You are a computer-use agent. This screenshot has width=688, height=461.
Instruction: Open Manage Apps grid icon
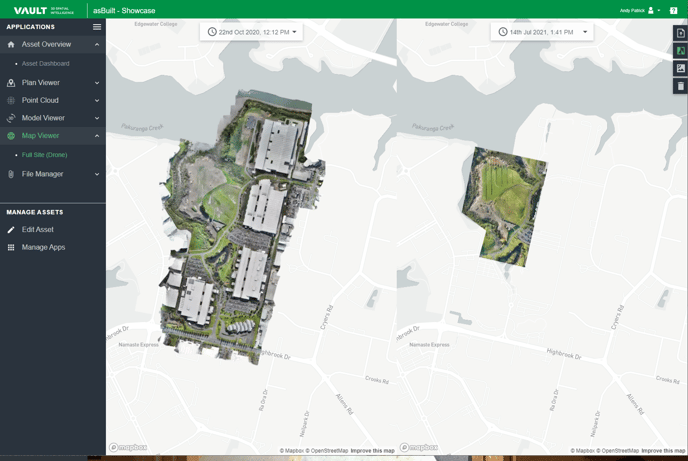[x=11, y=247]
